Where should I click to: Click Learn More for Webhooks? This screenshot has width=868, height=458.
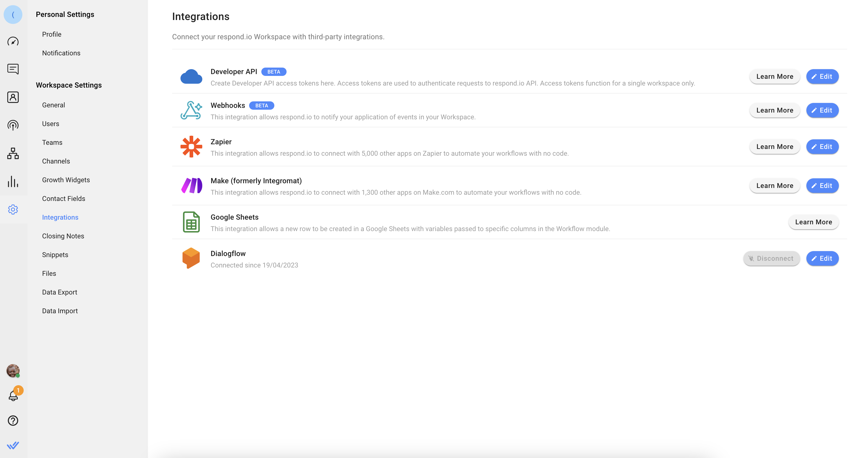(775, 110)
